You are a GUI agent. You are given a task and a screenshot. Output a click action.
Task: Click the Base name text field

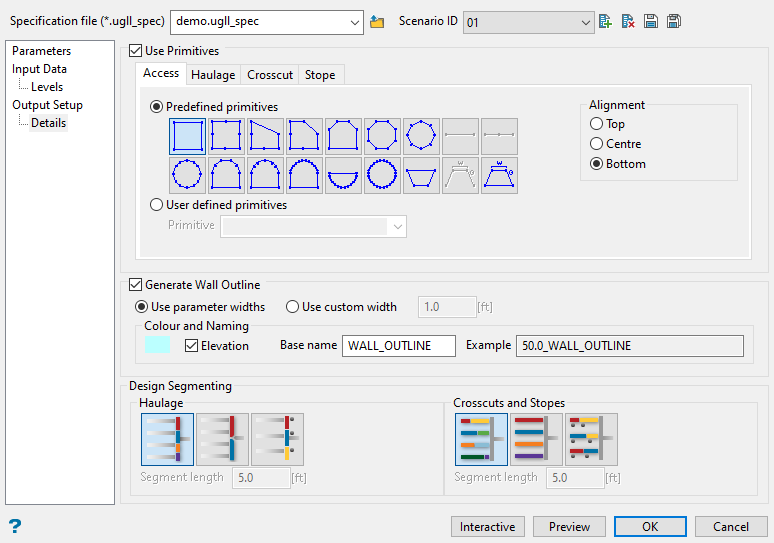(398, 346)
